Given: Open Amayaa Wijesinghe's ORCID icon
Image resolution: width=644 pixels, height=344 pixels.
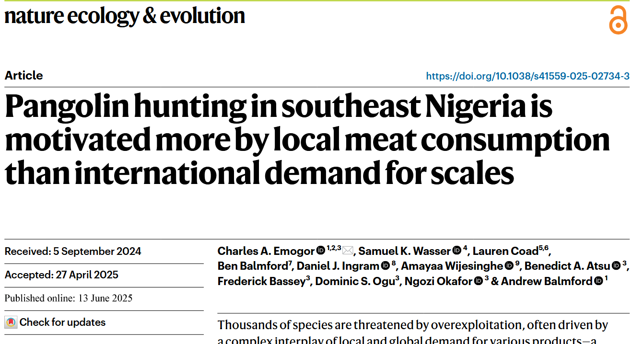Looking at the screenshot, I should tap(509, 265).
